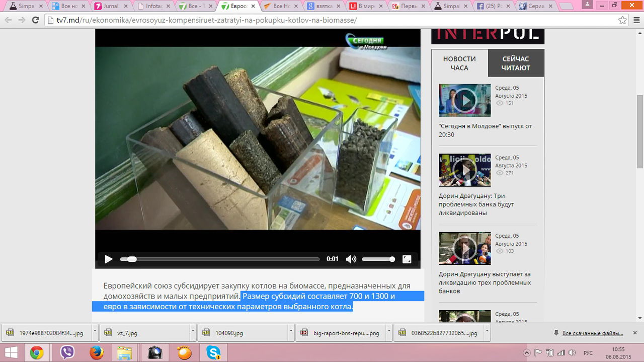Open the network signal tray icon
644x362 pixels.
coord(560,352)
